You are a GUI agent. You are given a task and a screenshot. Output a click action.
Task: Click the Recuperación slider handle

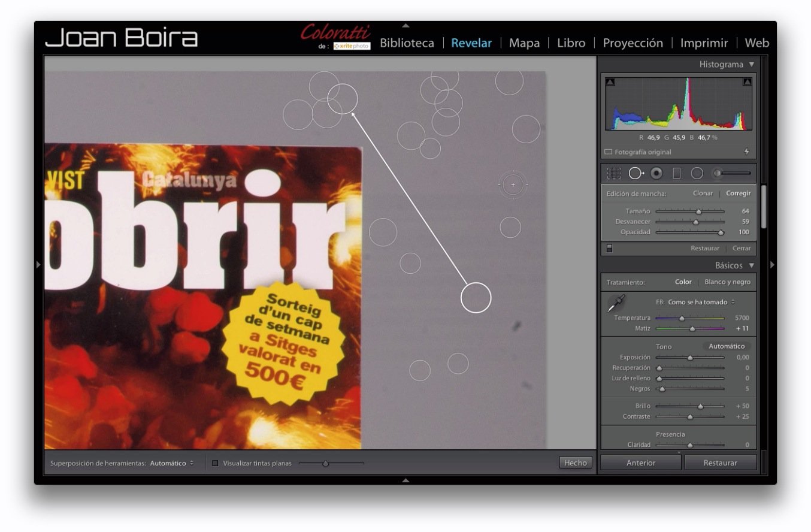point(659,368)
